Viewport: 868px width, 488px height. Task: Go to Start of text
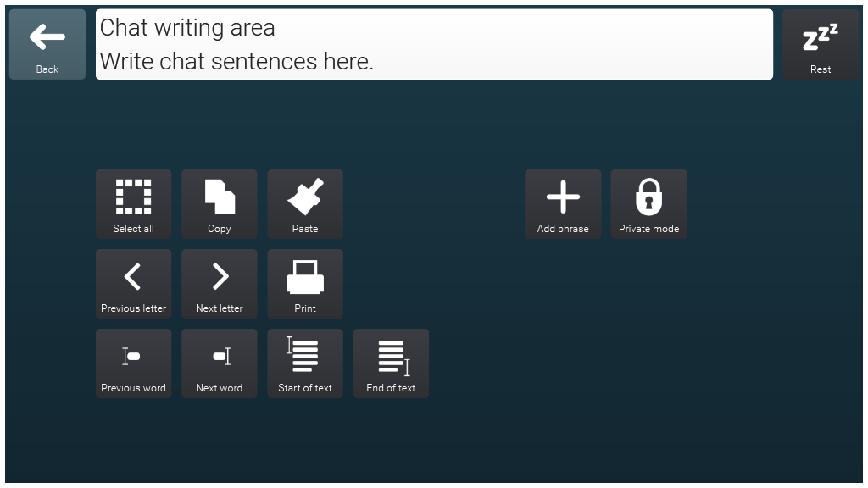(x=305, y=363)
